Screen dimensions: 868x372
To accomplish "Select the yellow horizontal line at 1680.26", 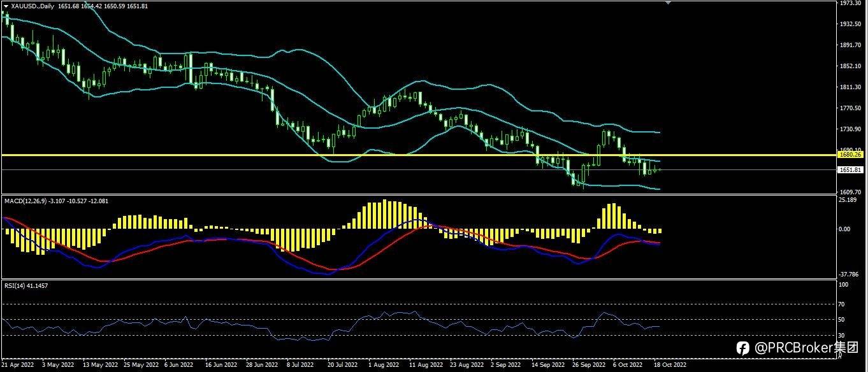I will 419,155.
